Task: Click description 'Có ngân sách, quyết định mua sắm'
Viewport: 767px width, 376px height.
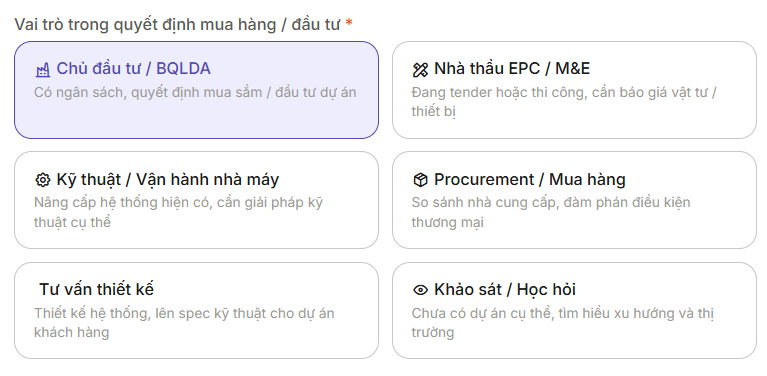Action: coord(195,92)
